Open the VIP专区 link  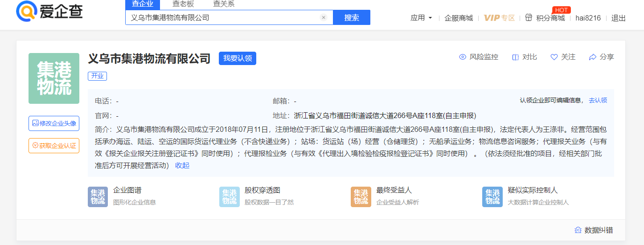coord(499,18)
